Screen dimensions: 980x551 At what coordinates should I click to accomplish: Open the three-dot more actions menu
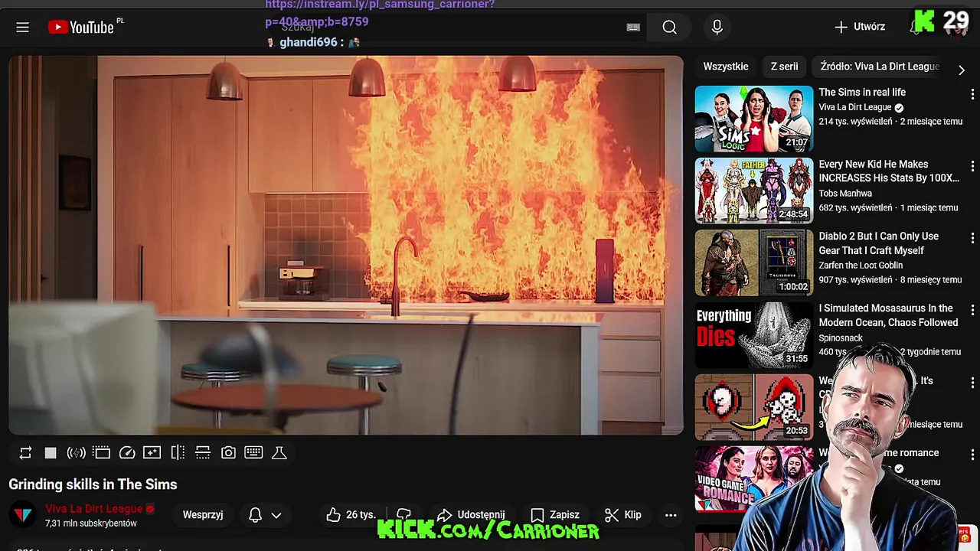pos(671,515)
